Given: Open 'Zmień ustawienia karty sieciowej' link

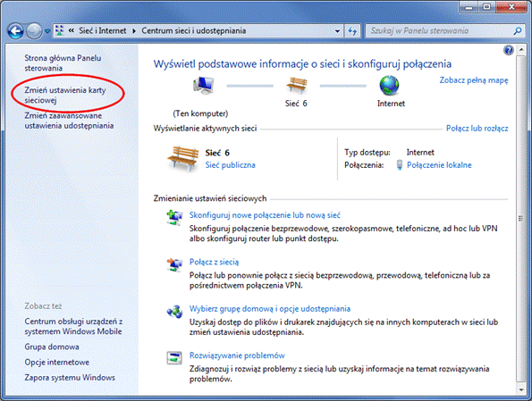Looking at the screenshot, I should pos(65,96).
